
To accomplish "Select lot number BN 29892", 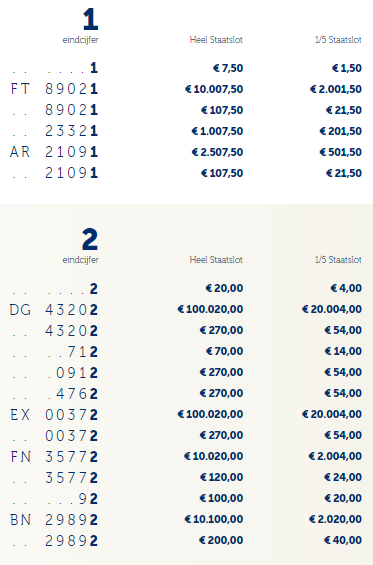I will 54,520.
